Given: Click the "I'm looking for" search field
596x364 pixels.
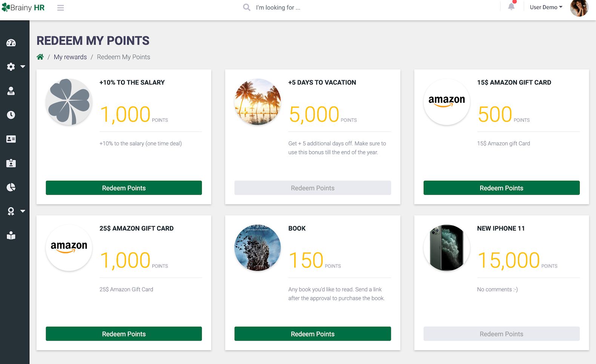Looking at the screenshot, I should point(278,8).
